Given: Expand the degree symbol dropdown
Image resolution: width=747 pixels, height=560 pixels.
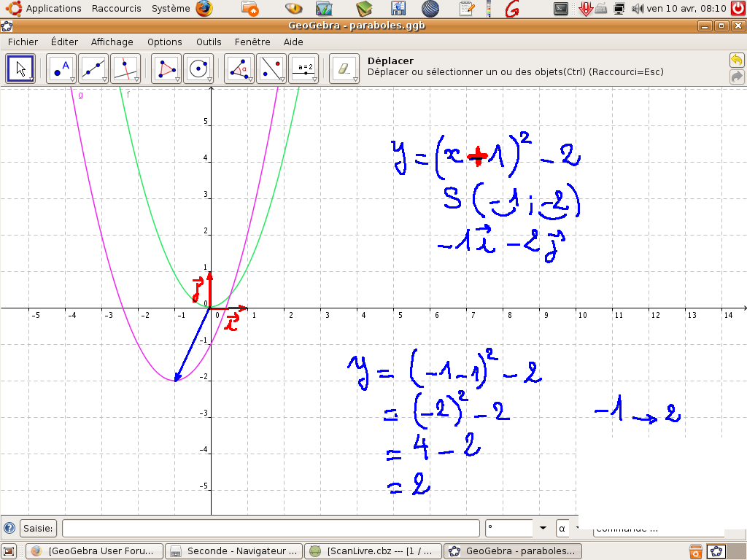Looking at the screenshot, I should coord(542,528).
